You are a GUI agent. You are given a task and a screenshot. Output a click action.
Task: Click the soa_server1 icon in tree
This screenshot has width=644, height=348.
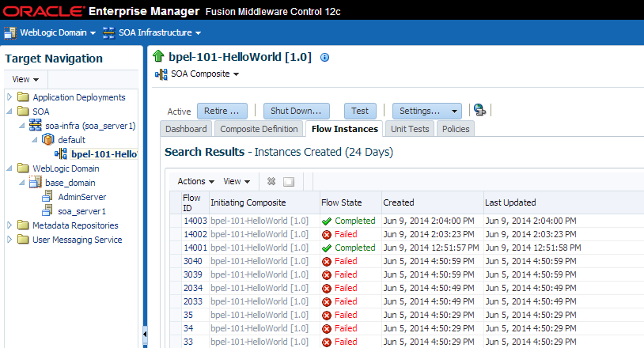(47, 210)
